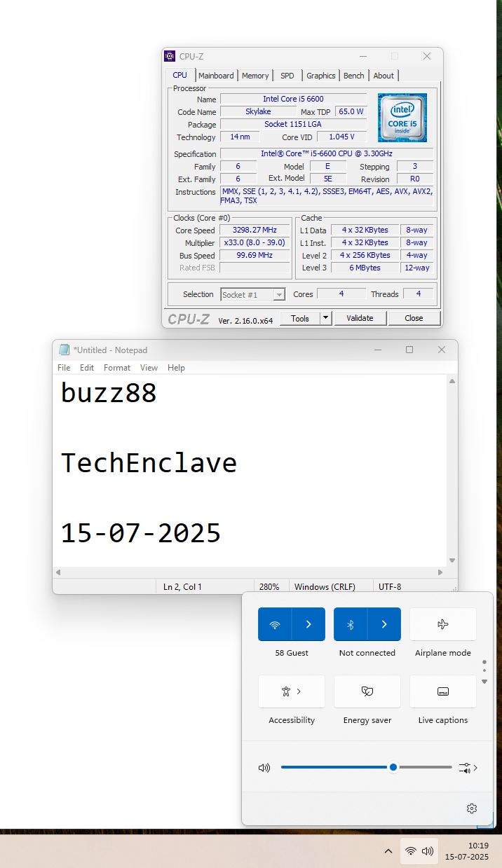502x868 pixels.
Task: Click the Bus Speed value '99.69 MHz'
Action: point(255,255)
